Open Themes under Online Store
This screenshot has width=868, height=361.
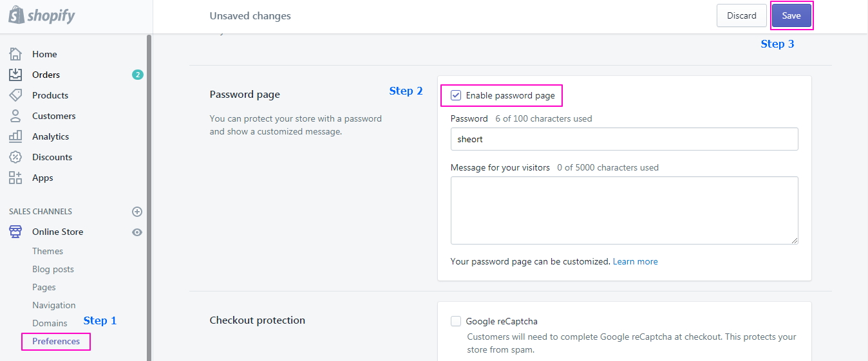click(x=48, y=251)
